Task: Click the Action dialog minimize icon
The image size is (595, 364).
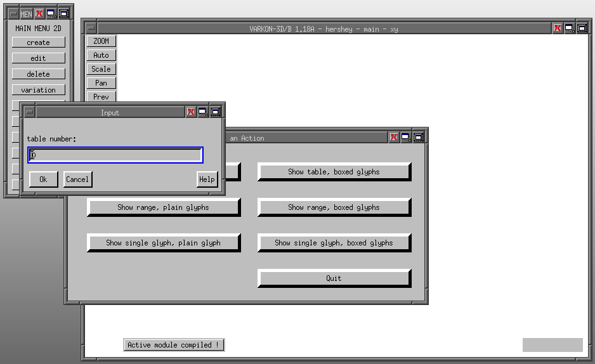Action: tap(406, 137)
